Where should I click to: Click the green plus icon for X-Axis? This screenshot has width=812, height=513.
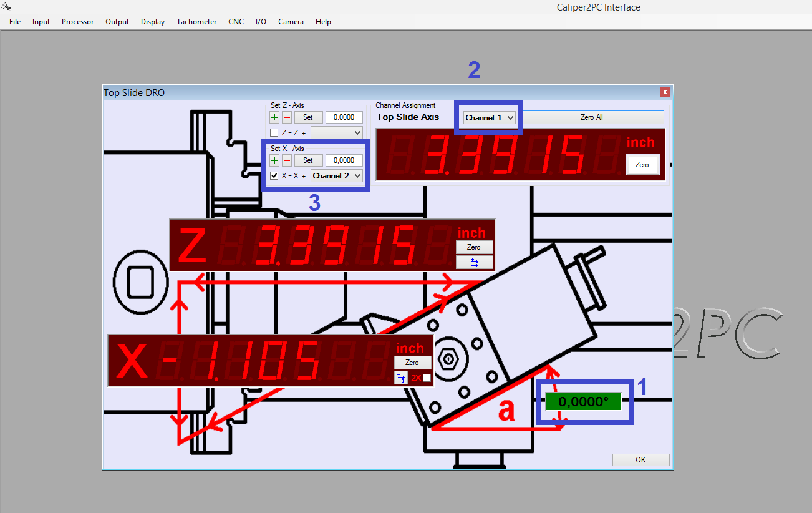click(x=274, y=160)
